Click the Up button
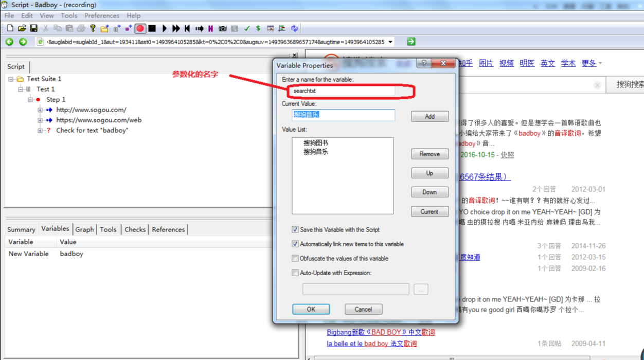 click(x=430, y=173)
